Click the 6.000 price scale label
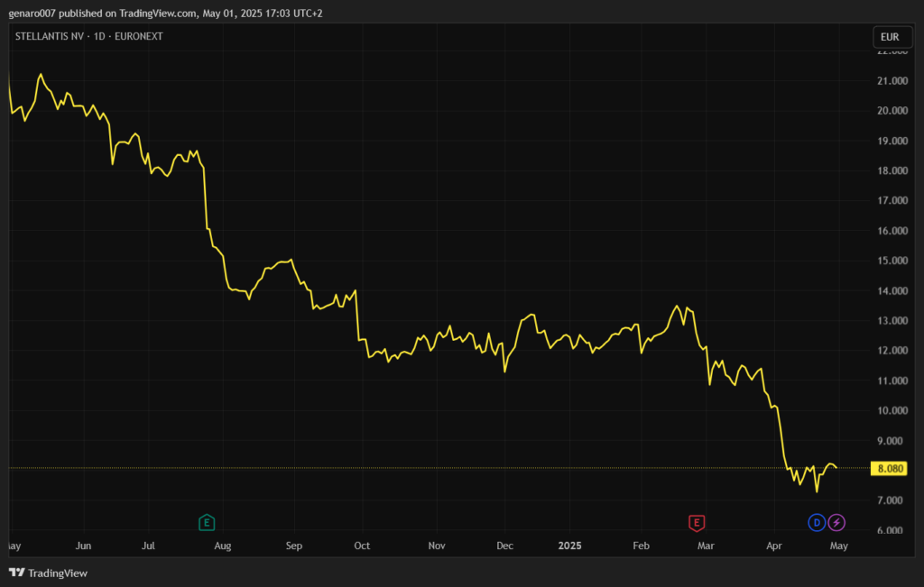 coord(892,530)
